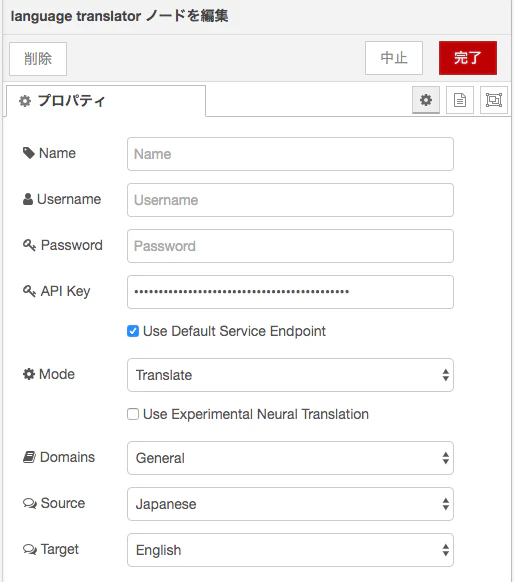Click the gear icon in プロパティ tab
This screenshot has width=514, height=582.
(x=25, y=101)
